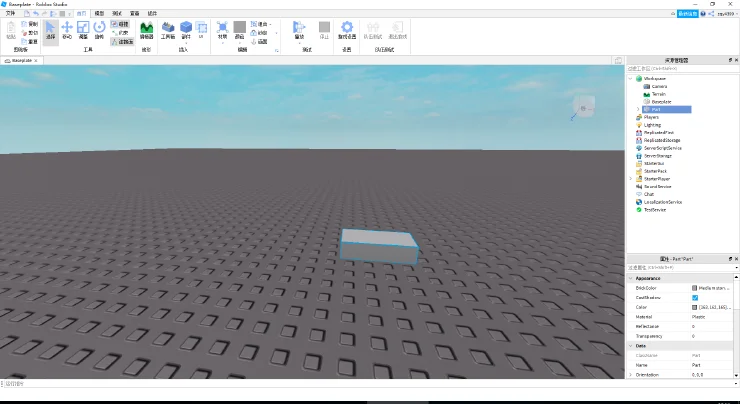Click the Stop test button
This screenshot has width=740, height=404.
click(x=324, y=31)
